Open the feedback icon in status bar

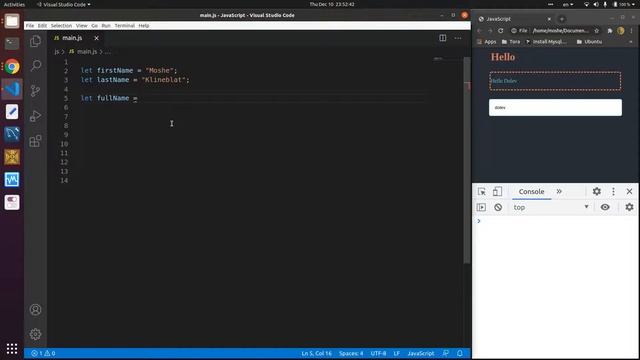[x=446, y=353]
